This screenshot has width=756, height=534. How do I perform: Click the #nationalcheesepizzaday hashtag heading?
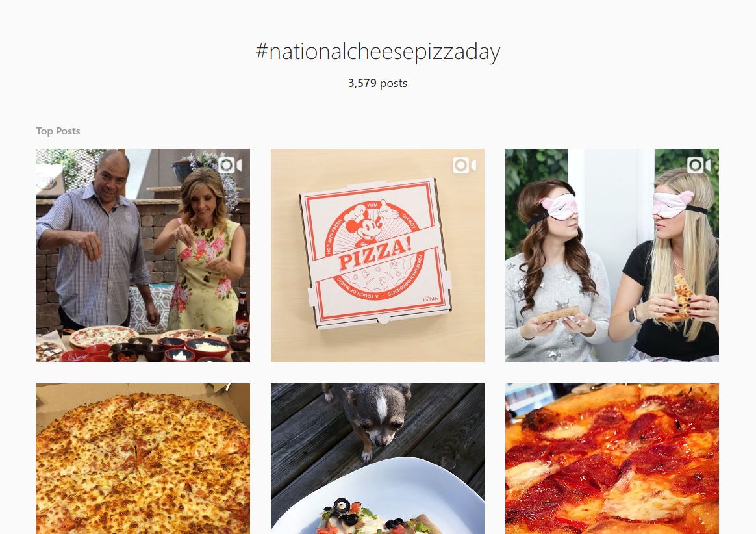click(377, 52)
